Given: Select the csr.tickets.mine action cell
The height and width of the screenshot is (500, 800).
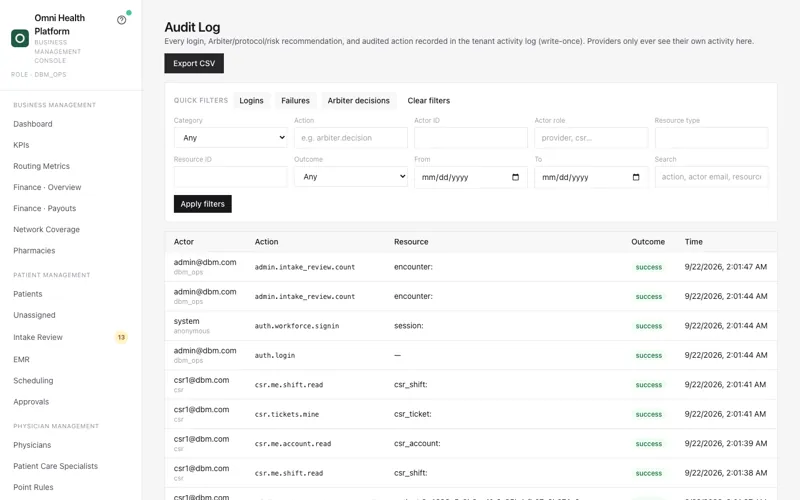Looking at the screenshot, I should 287,414.
